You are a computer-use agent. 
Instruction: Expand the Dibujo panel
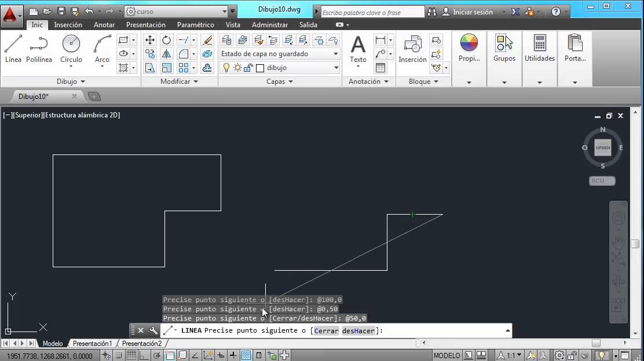71,82
